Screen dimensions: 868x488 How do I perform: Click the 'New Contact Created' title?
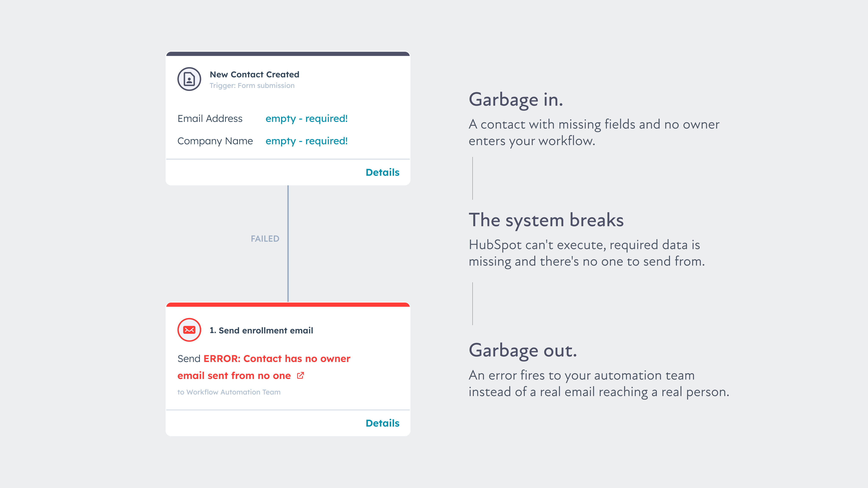point(254,74)
